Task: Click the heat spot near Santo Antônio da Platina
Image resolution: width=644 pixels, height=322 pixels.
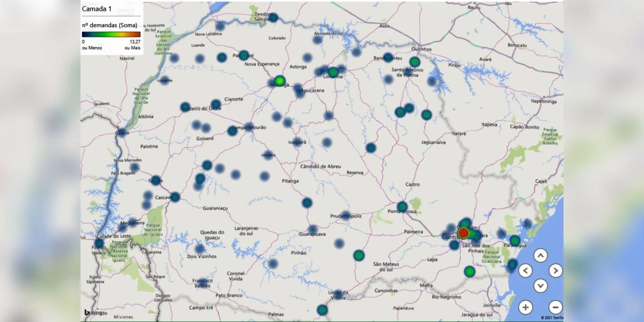Action: point(415,62)
